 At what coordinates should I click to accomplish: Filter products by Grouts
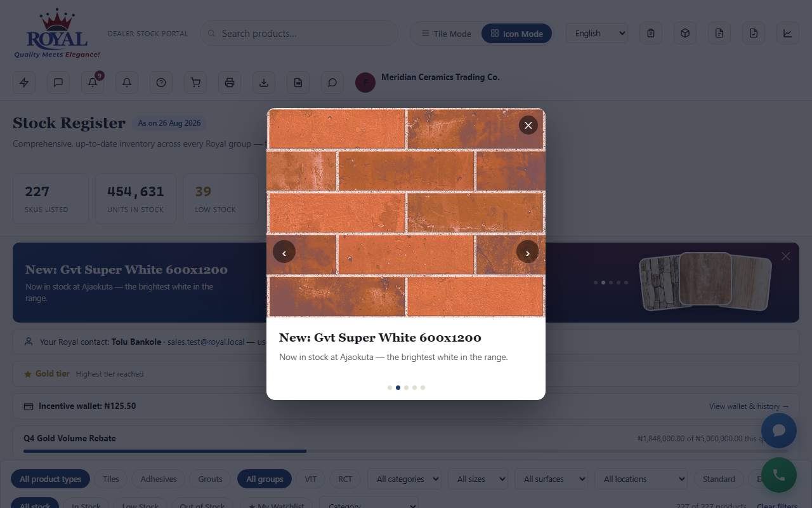click(210, 479)
